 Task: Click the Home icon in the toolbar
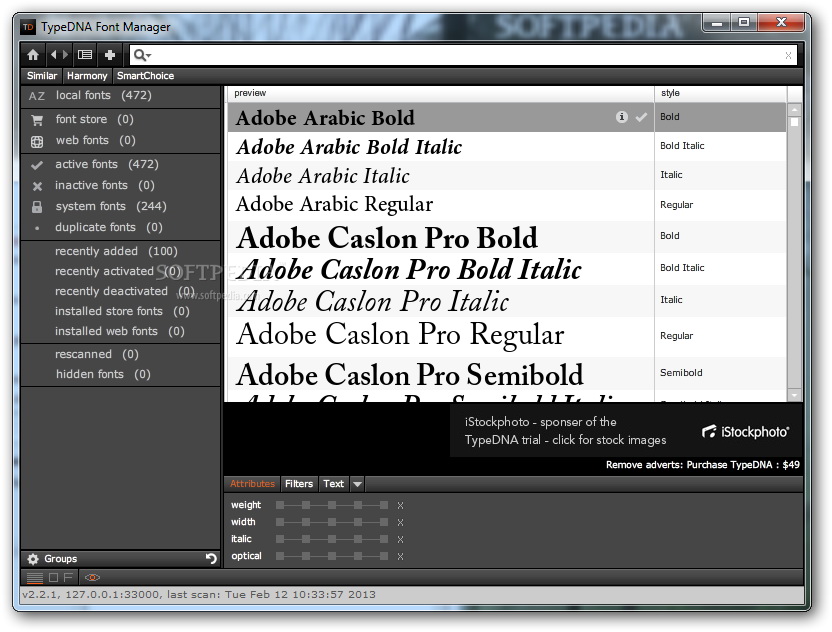coord(33,55)
